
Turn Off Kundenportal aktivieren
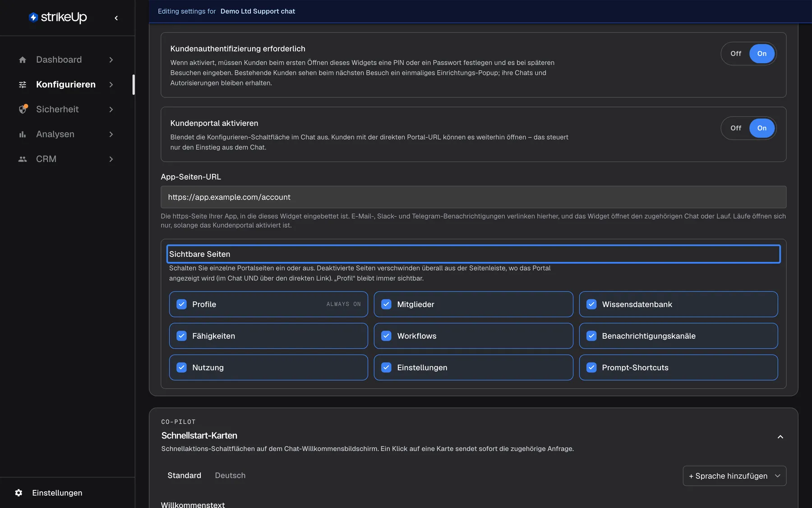(736, 128)
